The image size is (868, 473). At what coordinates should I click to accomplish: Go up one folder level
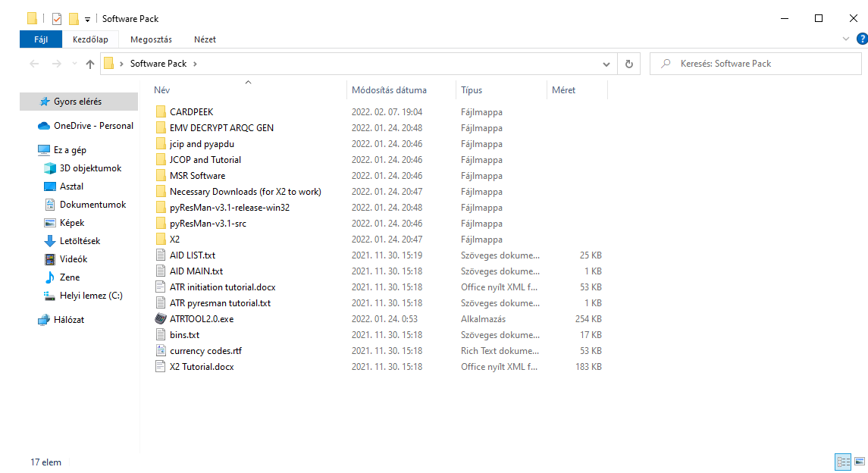coord(90,64)
